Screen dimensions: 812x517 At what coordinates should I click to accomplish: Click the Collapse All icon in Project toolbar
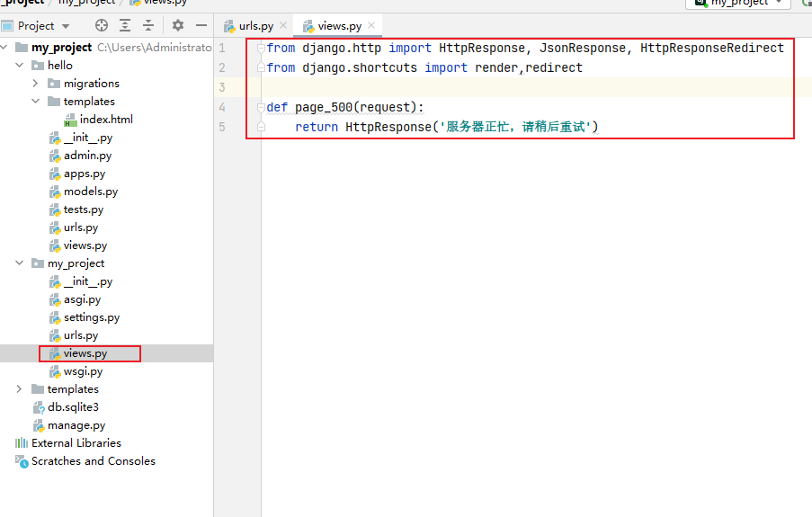point(148,25)
